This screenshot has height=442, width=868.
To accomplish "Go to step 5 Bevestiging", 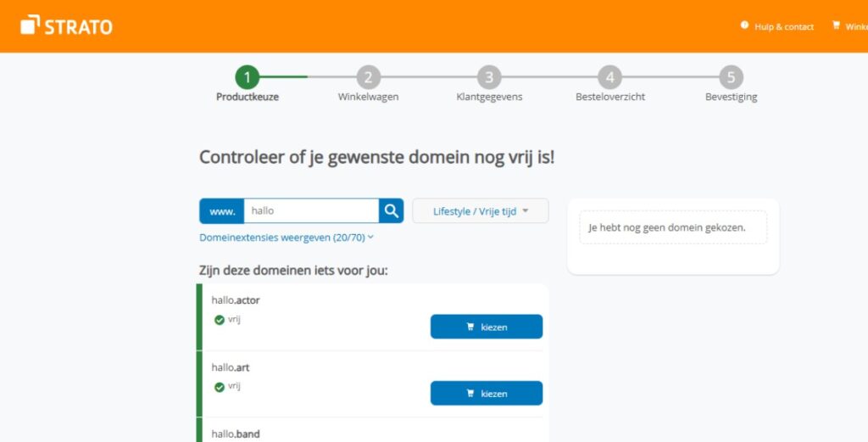I will pos(731,78).
